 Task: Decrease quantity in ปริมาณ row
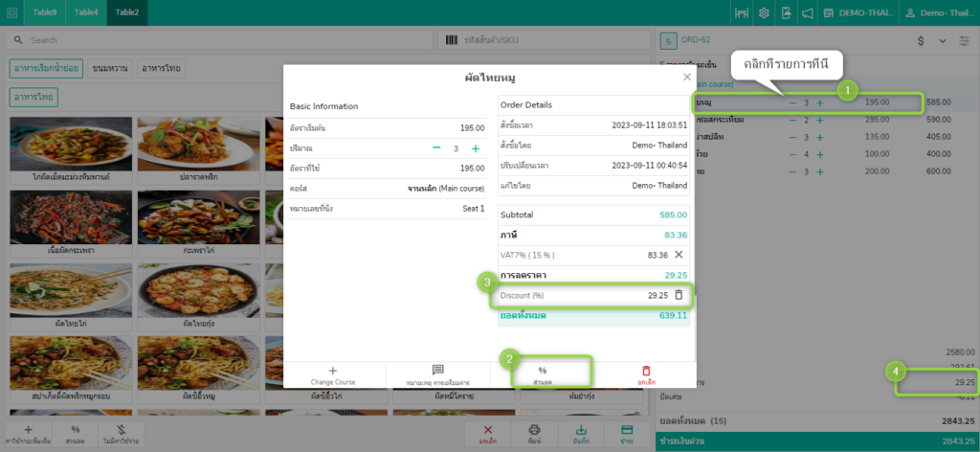pos(436,148)
